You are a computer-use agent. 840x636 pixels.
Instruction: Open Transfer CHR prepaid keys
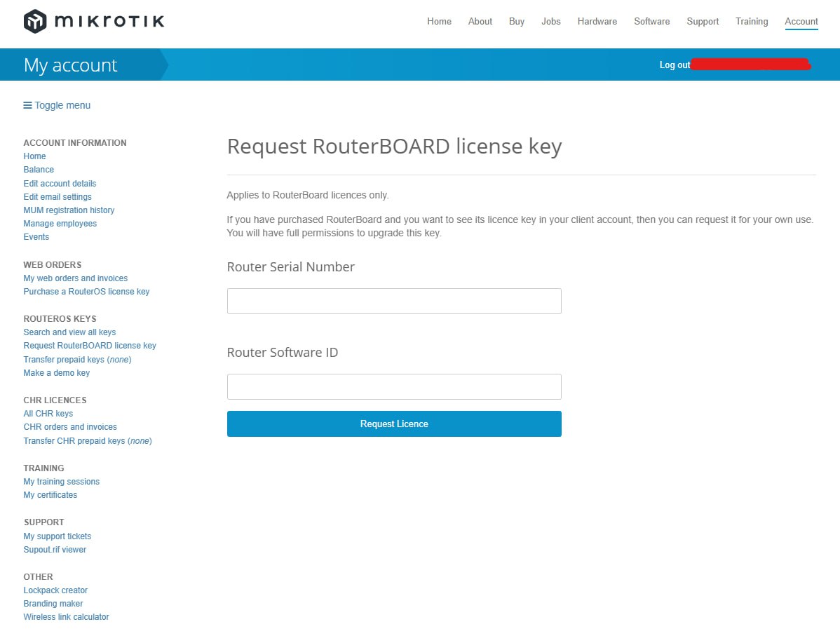(88, 441)
